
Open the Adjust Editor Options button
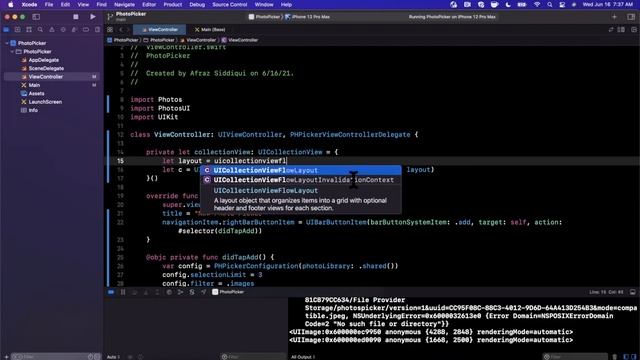point(621,30)
